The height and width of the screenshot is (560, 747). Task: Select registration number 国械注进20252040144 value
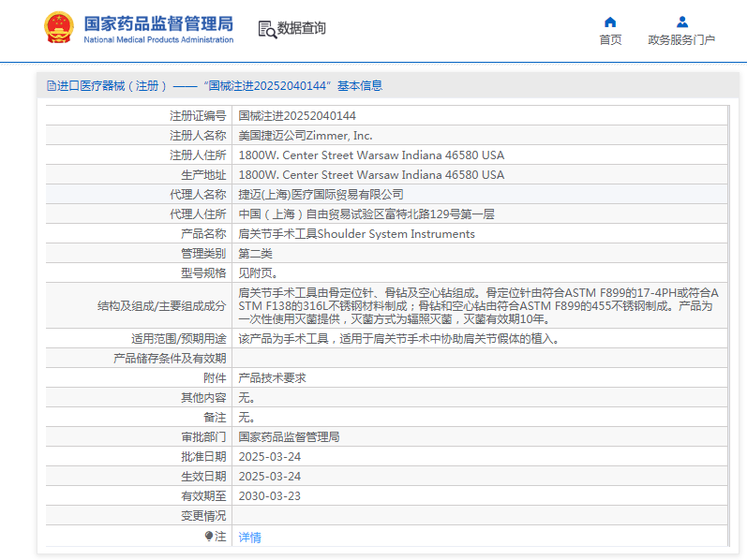[297, 116]
